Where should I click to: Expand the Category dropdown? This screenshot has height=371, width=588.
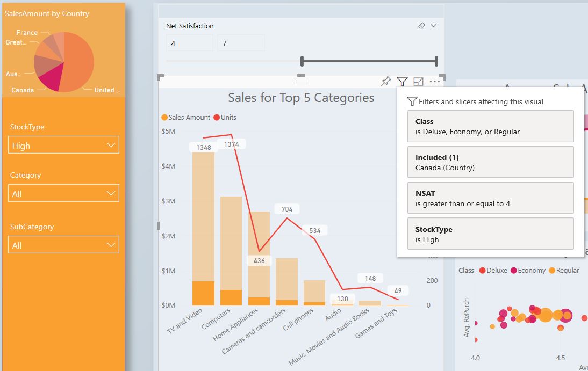coord(64,194)
